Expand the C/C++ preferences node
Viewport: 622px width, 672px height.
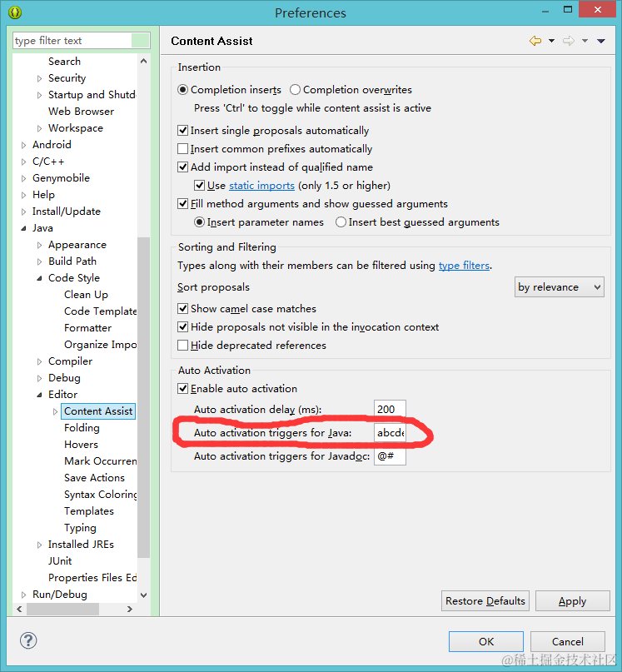(x=23, y=162)
